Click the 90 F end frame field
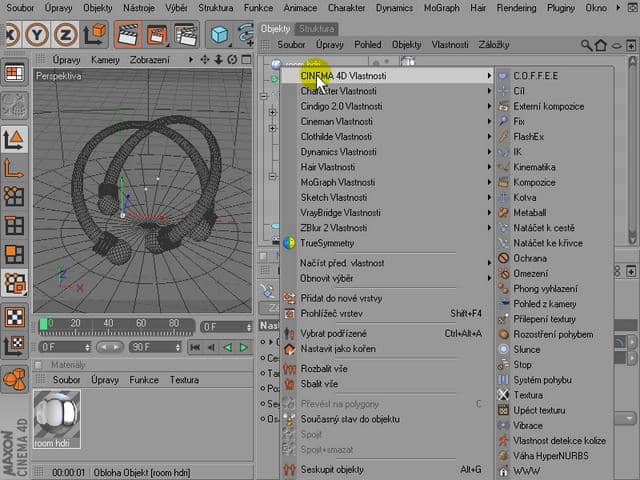 click(x=155, y=347)
